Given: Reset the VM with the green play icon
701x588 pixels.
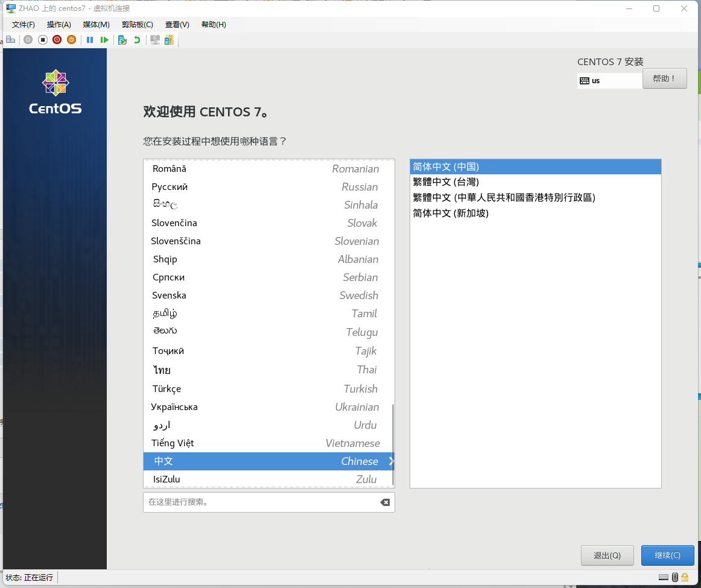Looking at the screenshot, I should [104, 40].
